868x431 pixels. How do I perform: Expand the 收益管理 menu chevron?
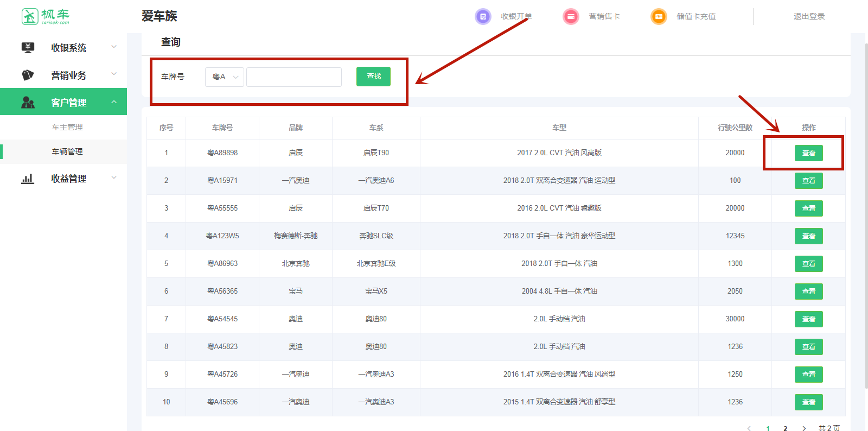[114, 178]
